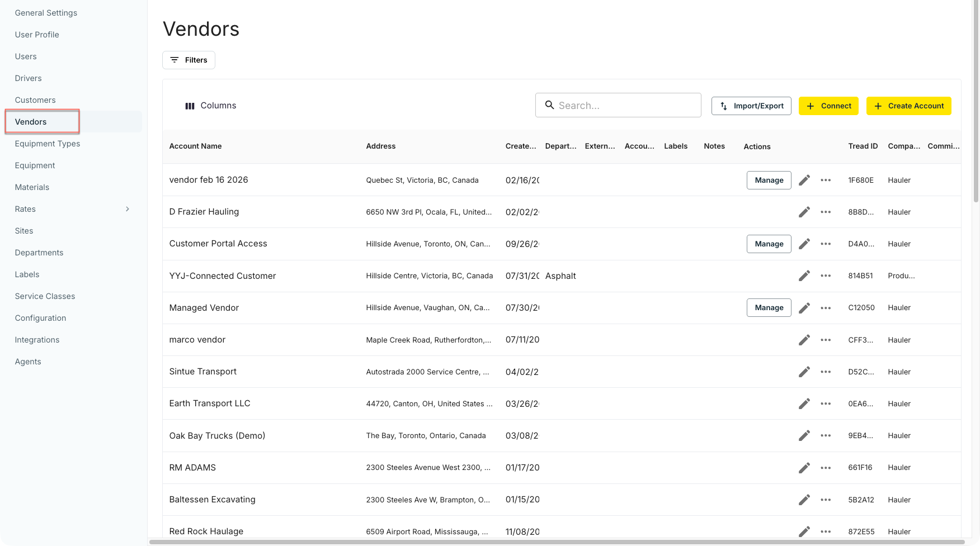Open the Users section
The width and height of the screenshot is (980, 546).
coord(26,56)
